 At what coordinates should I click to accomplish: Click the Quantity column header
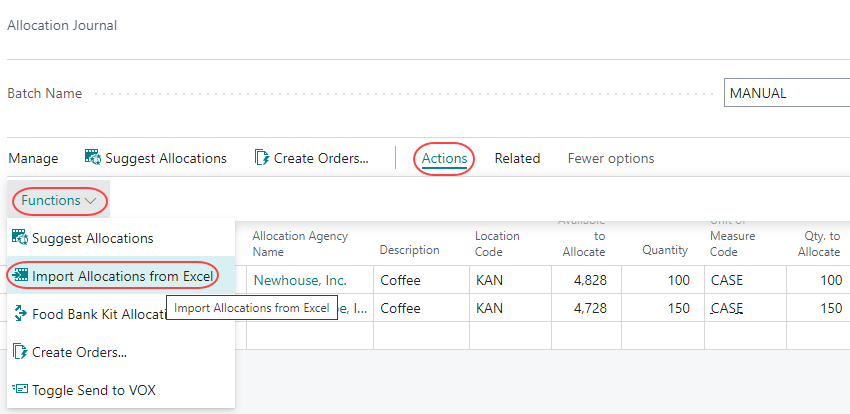(665, 250)
